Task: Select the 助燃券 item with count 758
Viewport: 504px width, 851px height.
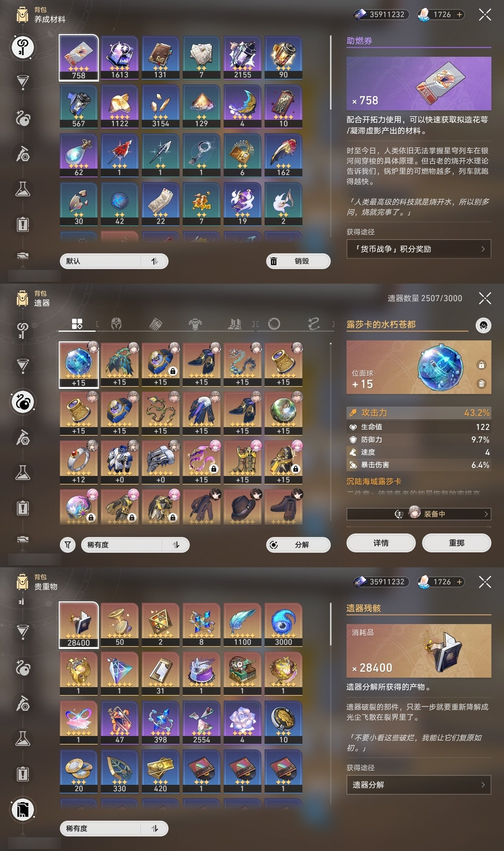Action: click(x=79, y=58)
